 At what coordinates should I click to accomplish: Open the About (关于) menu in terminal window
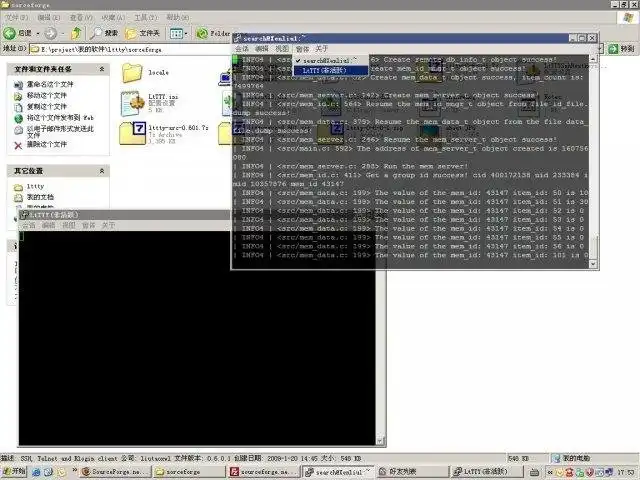[x=322, y=49]
